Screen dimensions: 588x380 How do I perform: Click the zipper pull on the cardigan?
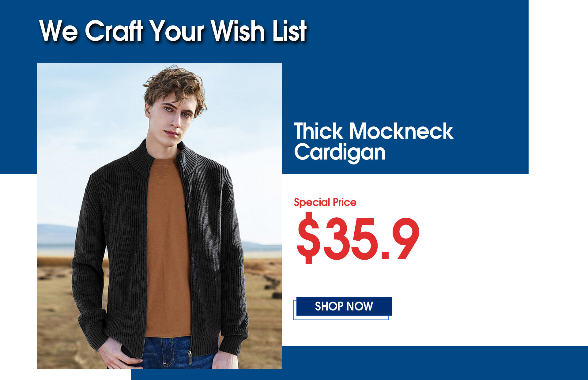(x=190, y=358)
